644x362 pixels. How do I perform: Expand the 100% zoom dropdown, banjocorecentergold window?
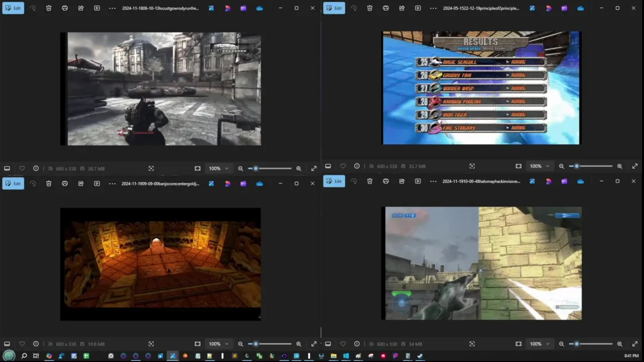tap(219, 344)
